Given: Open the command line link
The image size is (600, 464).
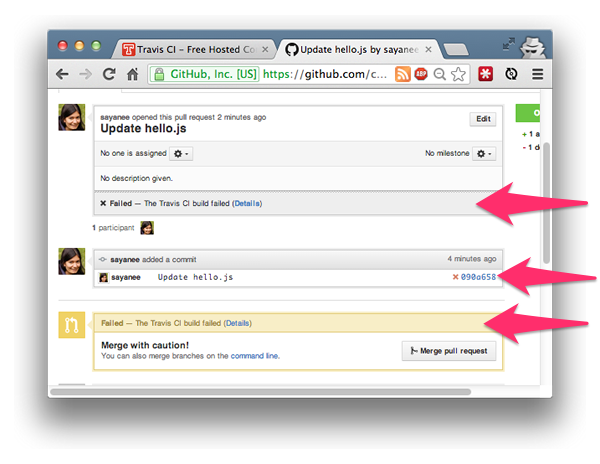Looking at the screenshot, I should click(x=254, y=356).
